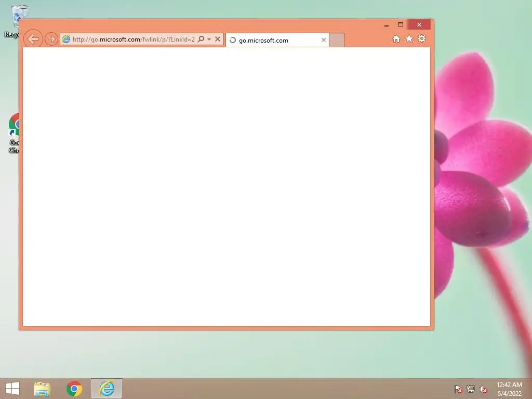Click the IE page icon beside the URL

pos(66,39)
